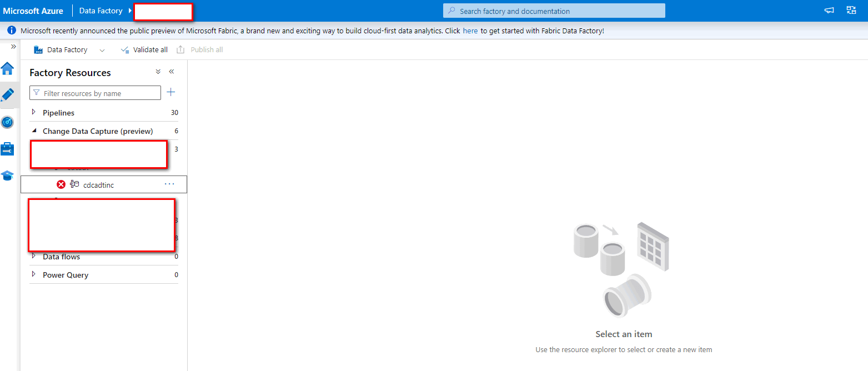This screenshot has height=371, width=868.
Task: Expand the Data flows section
Action: [x=35, y=257]
